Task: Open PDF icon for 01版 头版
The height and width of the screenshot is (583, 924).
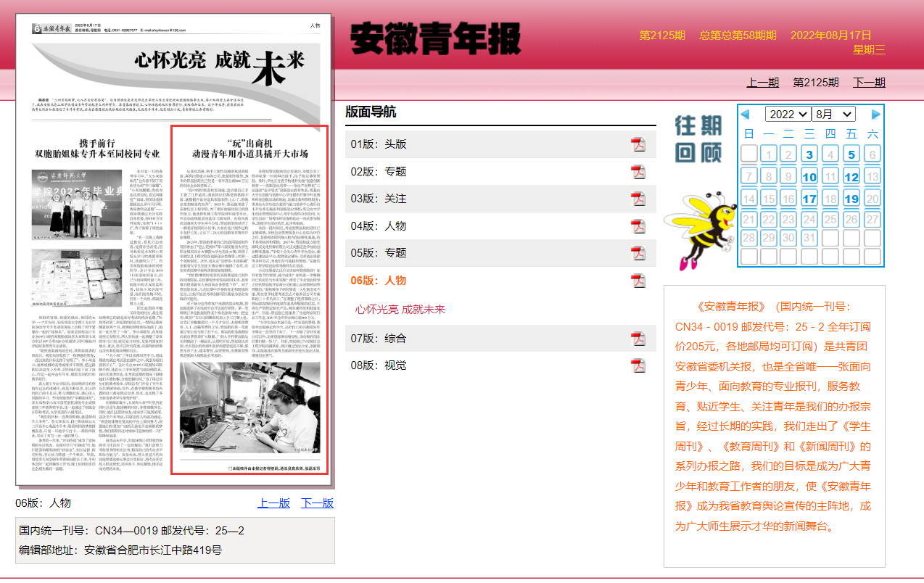Action: tap(638, 144)
